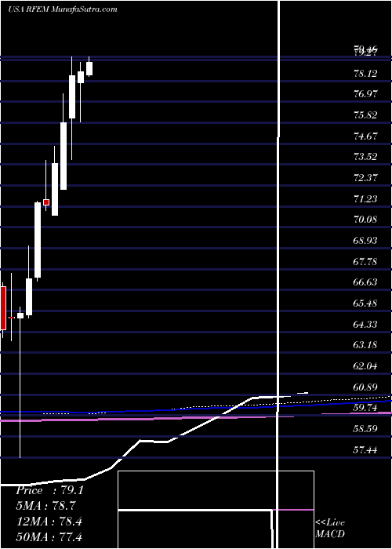Image resolution: width=392 pixels, height=549 pixels.
Task: Click the 63.18 price axis label
Action: point(365,344)
